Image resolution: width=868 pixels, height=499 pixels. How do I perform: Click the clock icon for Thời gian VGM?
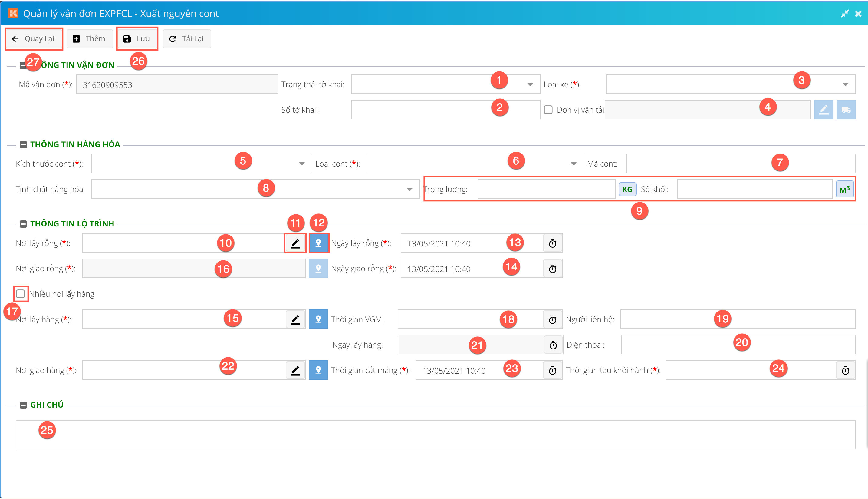(x=552, y=319)
